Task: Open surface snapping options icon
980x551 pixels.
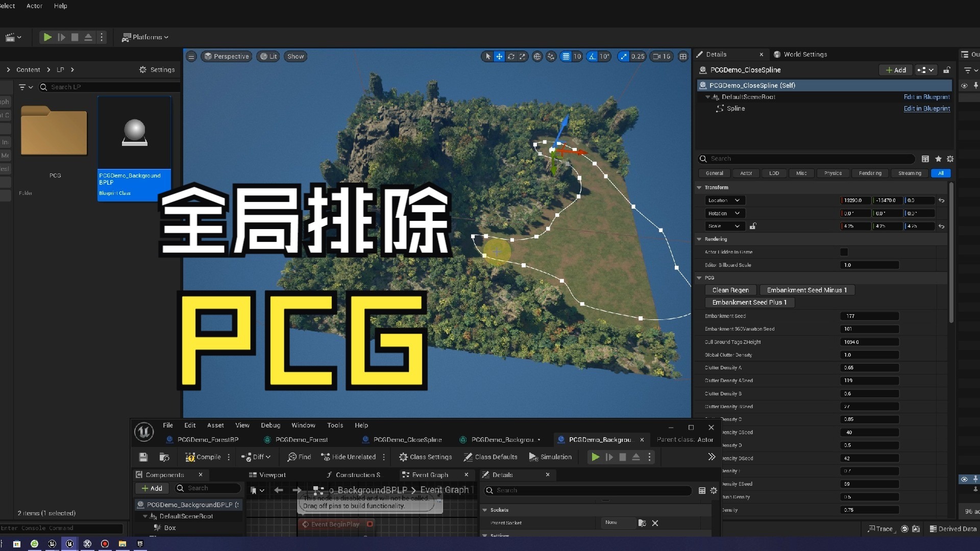Action: [x=551, y=57]
